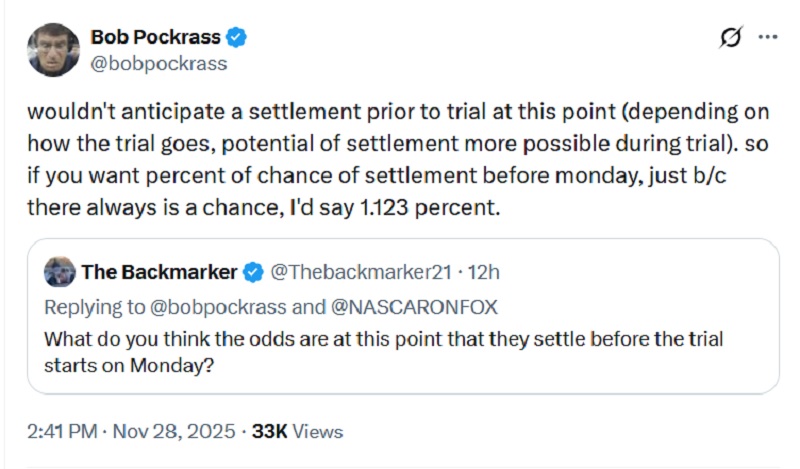Click the verified badge beside Bob Pockrass
Viewport: 800px width, 469px height.
236,38
